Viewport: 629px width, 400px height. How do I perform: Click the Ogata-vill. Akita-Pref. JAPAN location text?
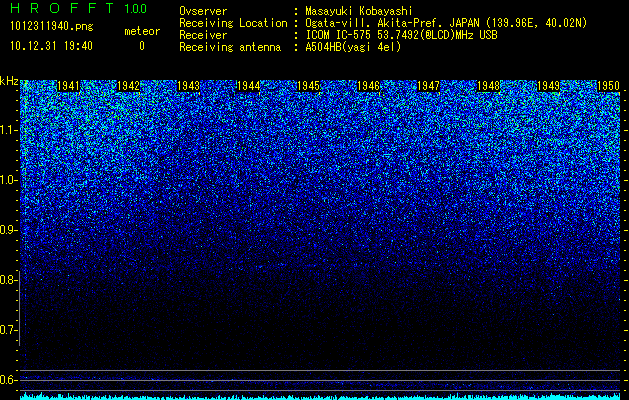coord(446,23)
